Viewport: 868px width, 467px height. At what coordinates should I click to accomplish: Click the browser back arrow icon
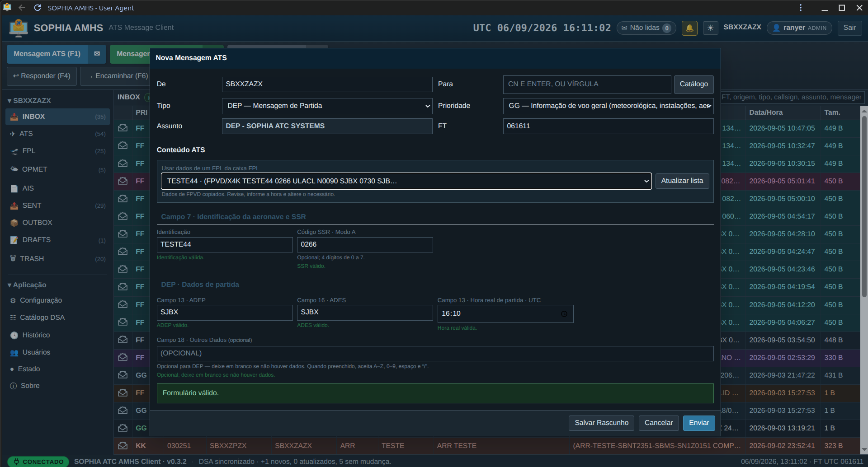pos(22,8)
